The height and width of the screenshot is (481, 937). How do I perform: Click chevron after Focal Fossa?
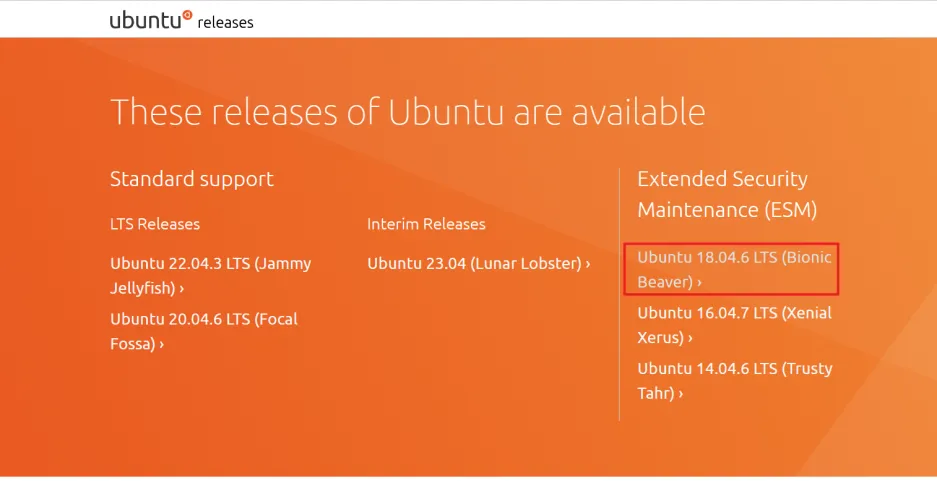[161, 344]
